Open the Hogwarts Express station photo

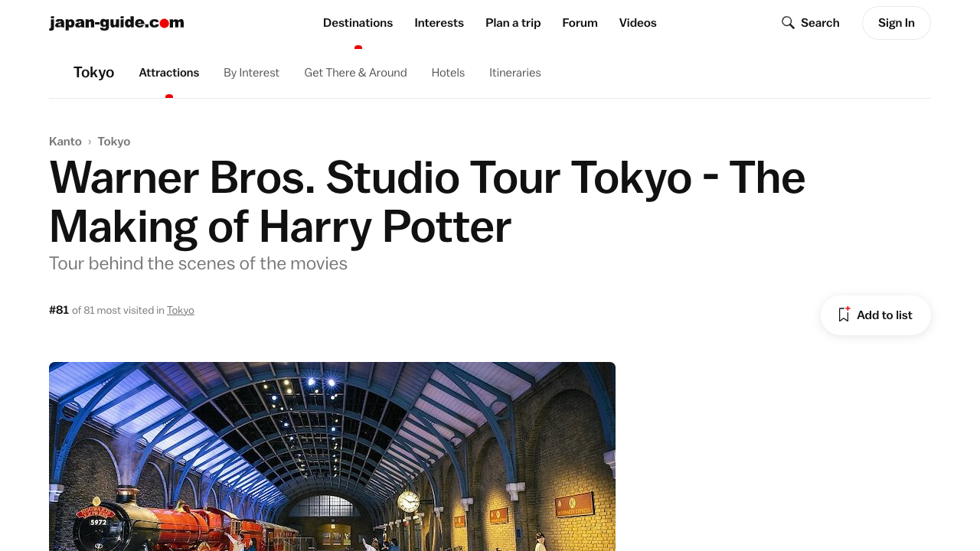pyautogui.click(x=332, y=456)
